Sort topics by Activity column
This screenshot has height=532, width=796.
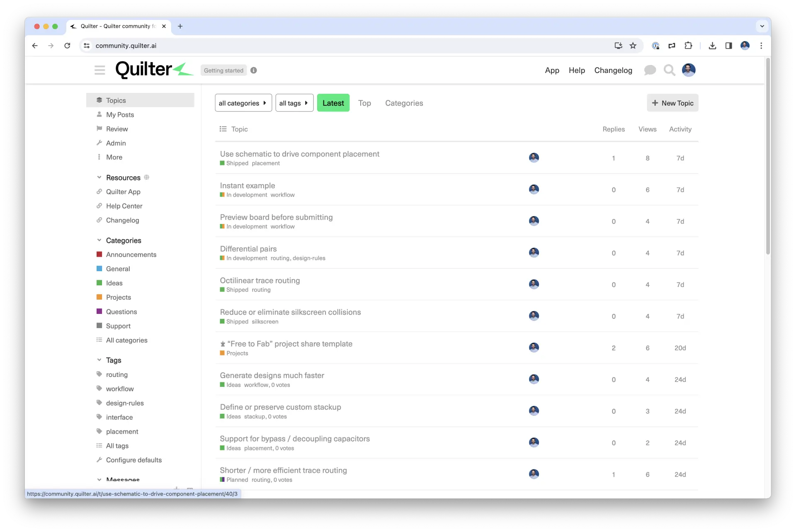(x=680, y=129)
